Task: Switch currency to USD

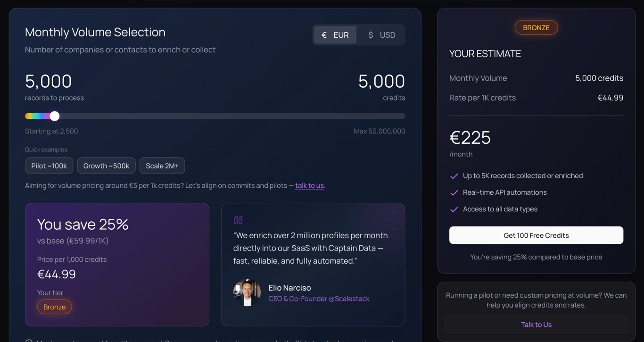Action: (381, 35)
